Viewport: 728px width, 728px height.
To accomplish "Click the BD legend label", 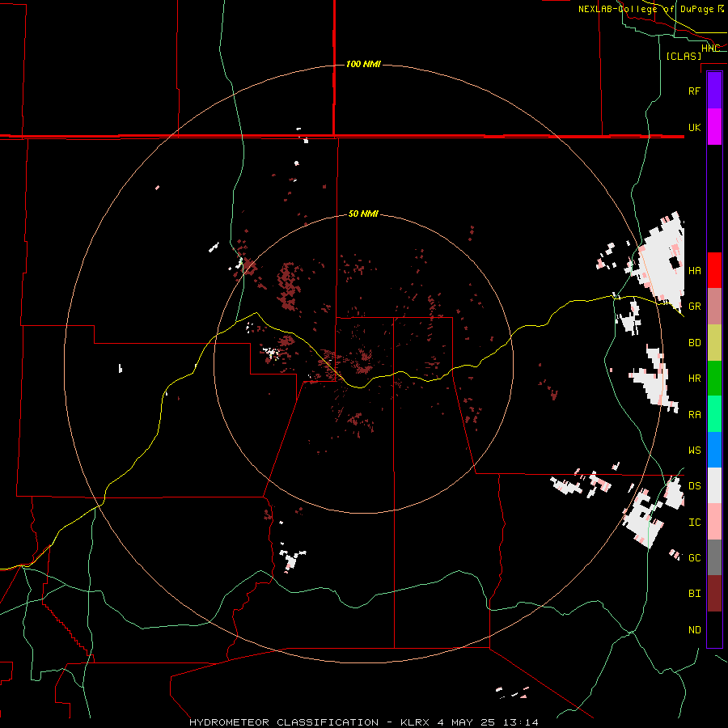I will tap(694, 343).
